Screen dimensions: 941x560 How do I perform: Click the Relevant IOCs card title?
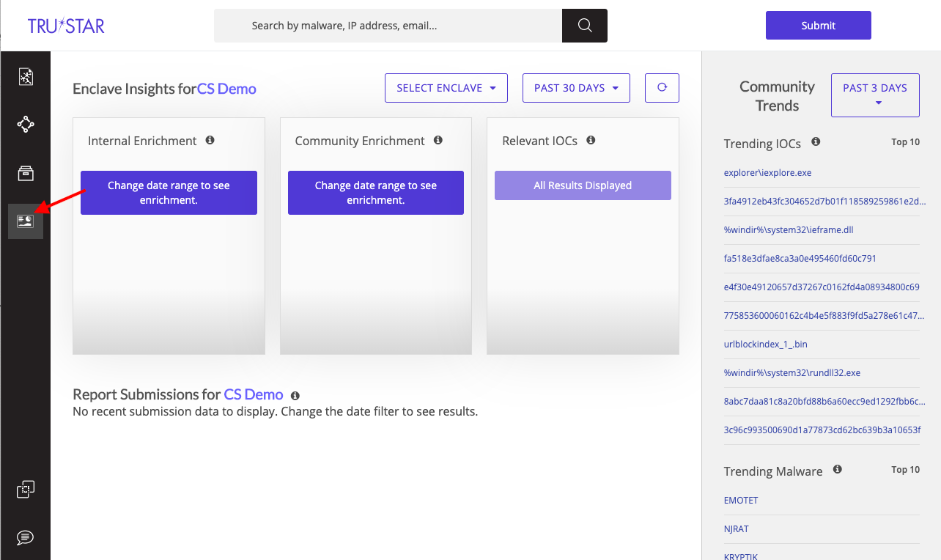pos(540,141)
